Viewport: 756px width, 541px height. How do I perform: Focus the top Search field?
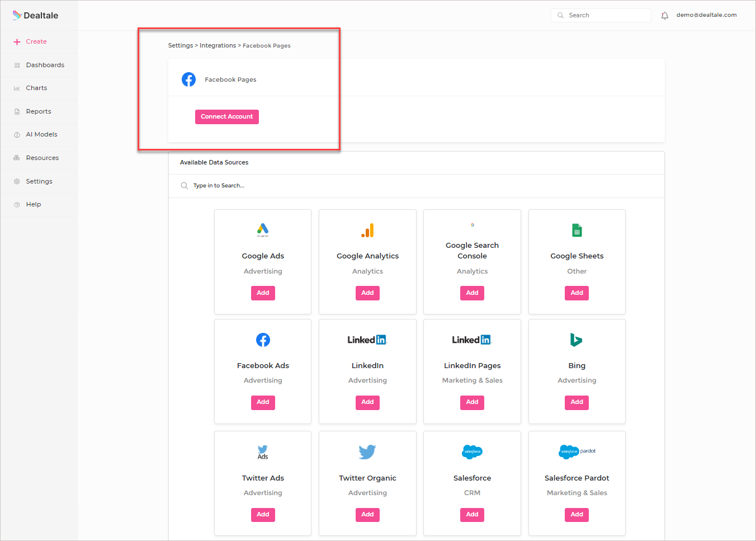pos(601,16)
